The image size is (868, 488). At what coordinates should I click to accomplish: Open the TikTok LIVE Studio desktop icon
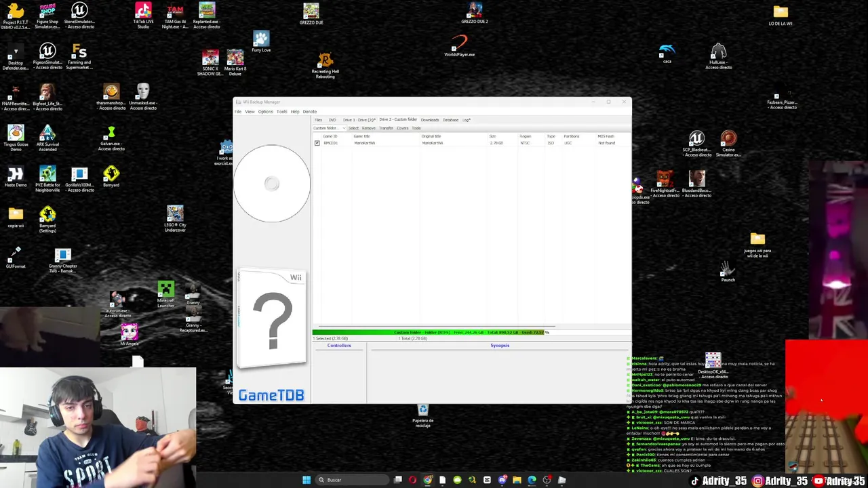tap(143, 16)
